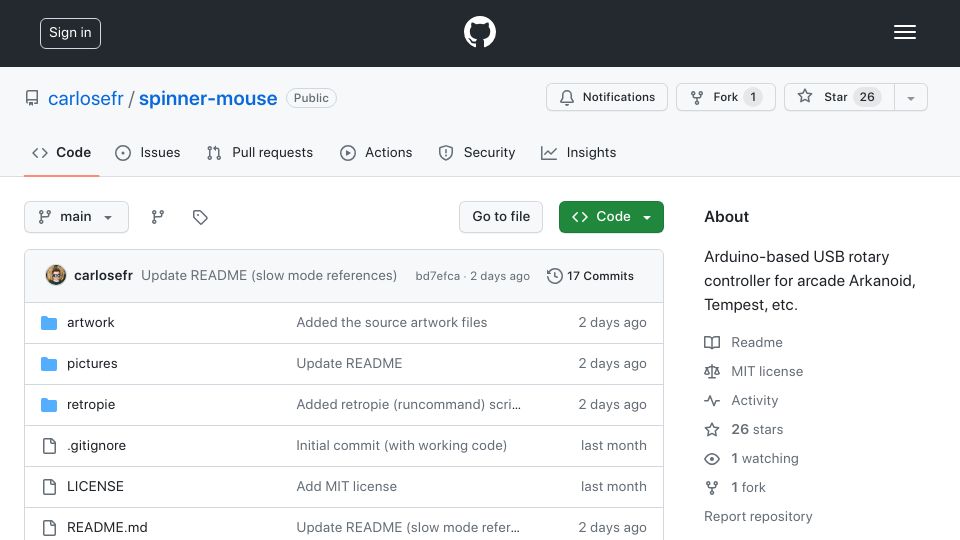Switch to the Security tab
960x540 pixels.
pyautogui.click(x=477, y=152)
